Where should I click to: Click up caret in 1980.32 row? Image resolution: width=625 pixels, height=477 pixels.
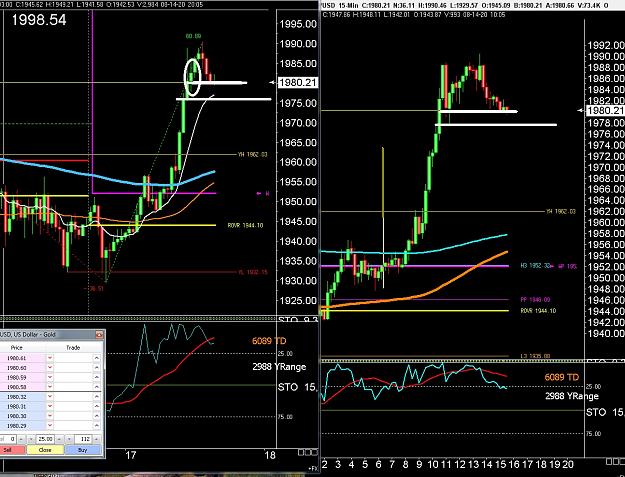(96, 396)
